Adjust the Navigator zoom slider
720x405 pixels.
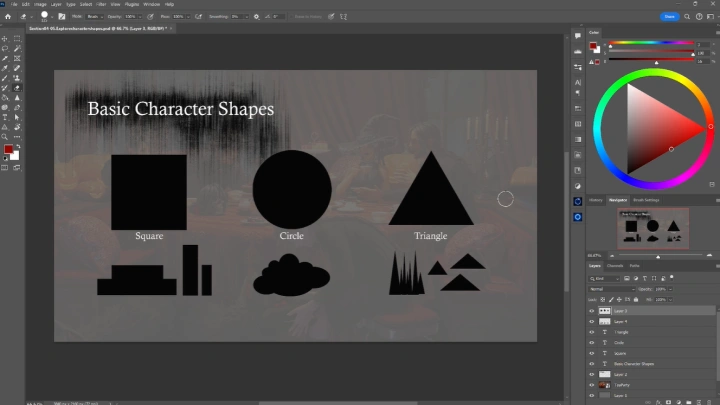click(660, 255)
